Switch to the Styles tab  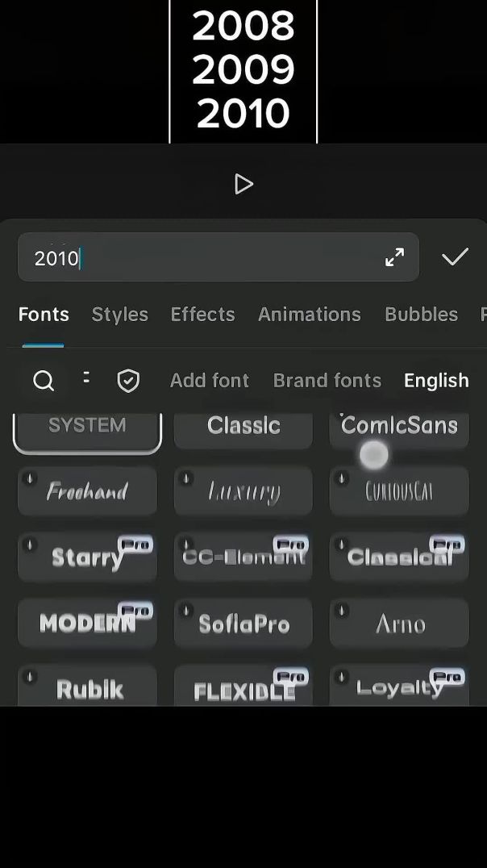pos(119,315)
